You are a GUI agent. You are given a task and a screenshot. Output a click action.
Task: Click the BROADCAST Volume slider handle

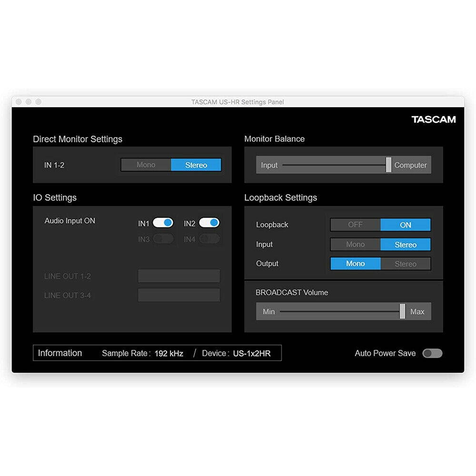pyautogui.click(x=402, y=311)
